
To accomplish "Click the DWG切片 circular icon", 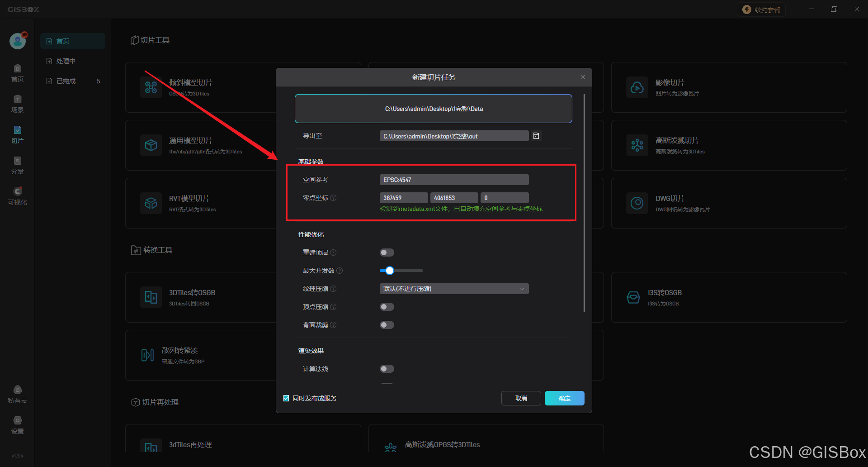I will click(x=637, y=203).
